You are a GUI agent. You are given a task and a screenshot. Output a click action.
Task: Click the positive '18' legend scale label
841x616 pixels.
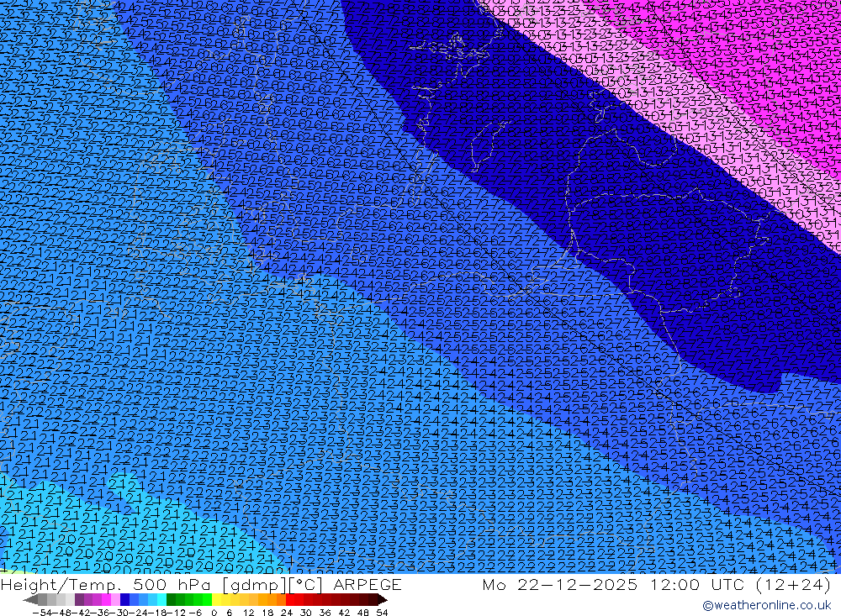[x=267, y=613]
